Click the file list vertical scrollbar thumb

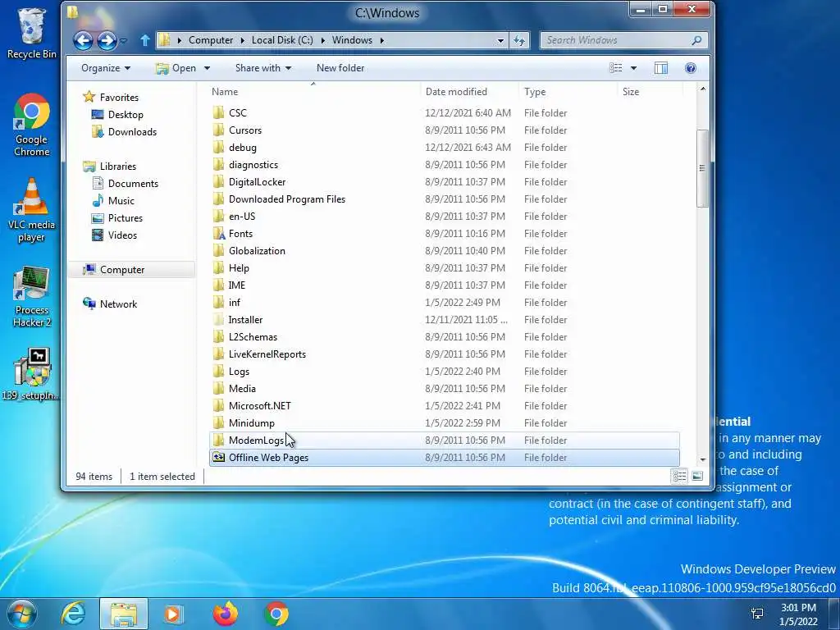[702, 167]
